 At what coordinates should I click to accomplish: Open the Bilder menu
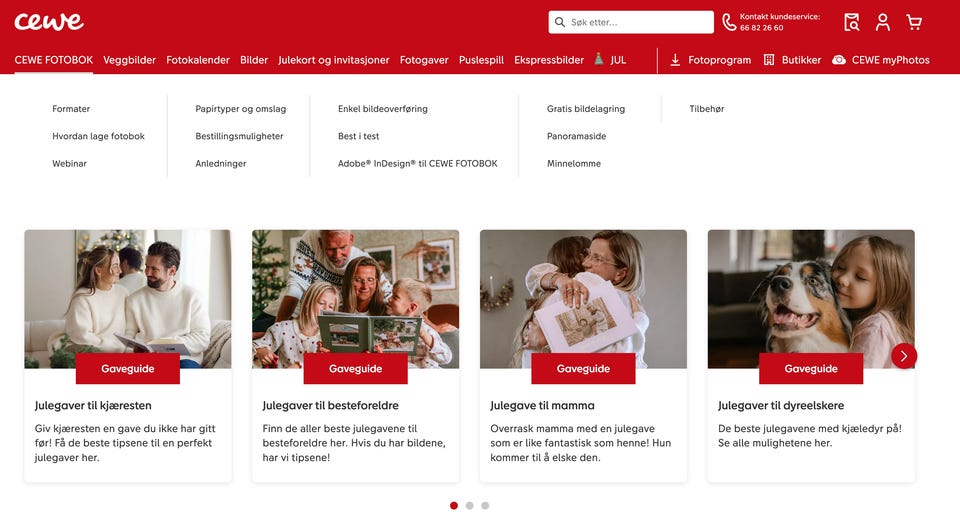pos(254,60)
